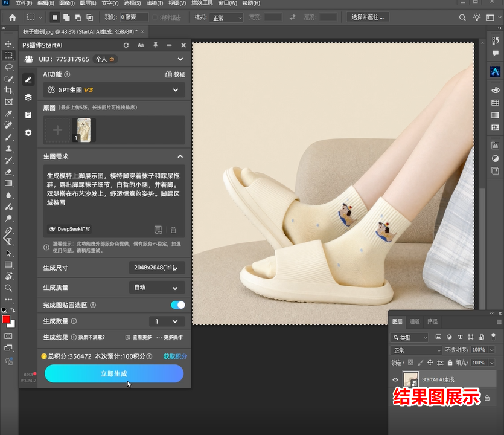Screen dimensions: 504x435
Task: Open the StartAI icon in right dock
Action: pyautogui.click(x=495, y=71)
